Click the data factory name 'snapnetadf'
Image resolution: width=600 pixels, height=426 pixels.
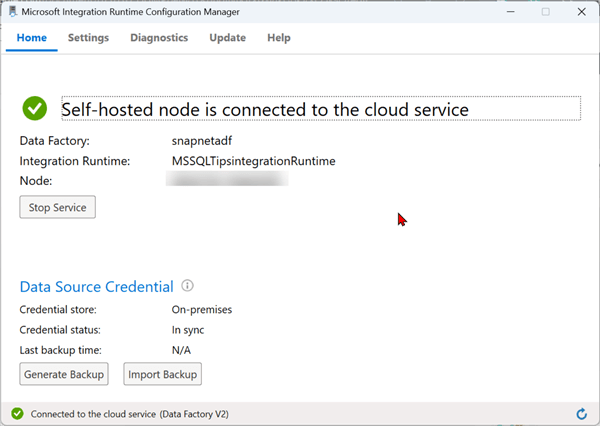click(x=202, y=141)
